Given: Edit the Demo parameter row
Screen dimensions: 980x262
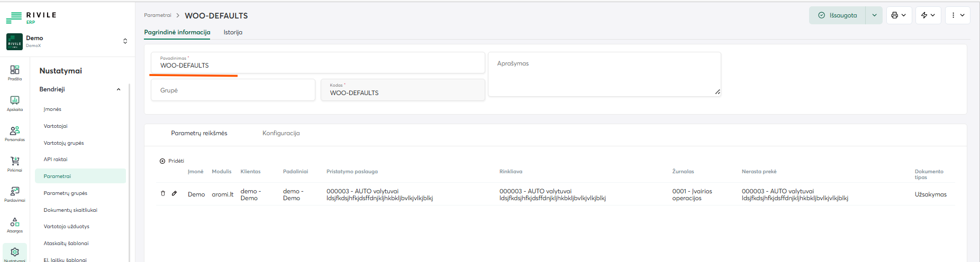Looking at the screenshot, I should 174,193.
